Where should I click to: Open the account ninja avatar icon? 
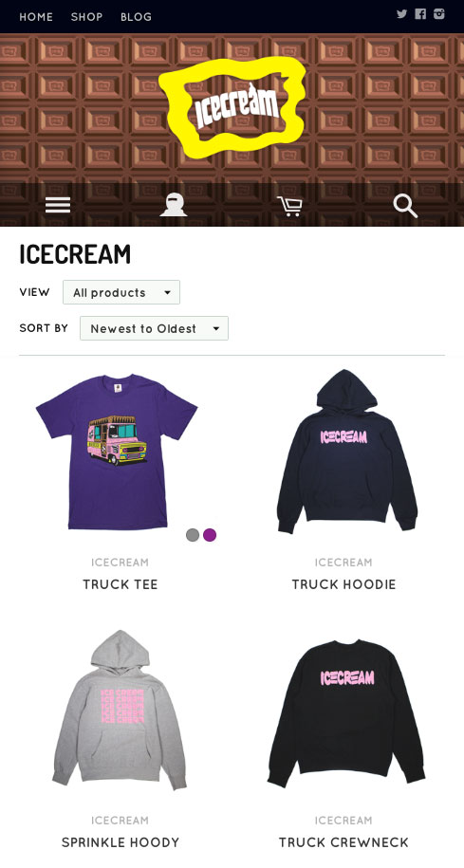pos(174,205)
